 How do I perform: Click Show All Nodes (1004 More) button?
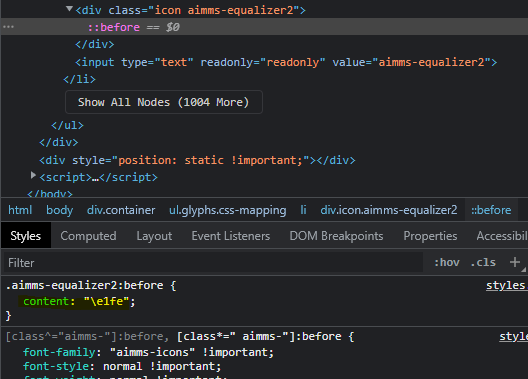tap(164, 102)
